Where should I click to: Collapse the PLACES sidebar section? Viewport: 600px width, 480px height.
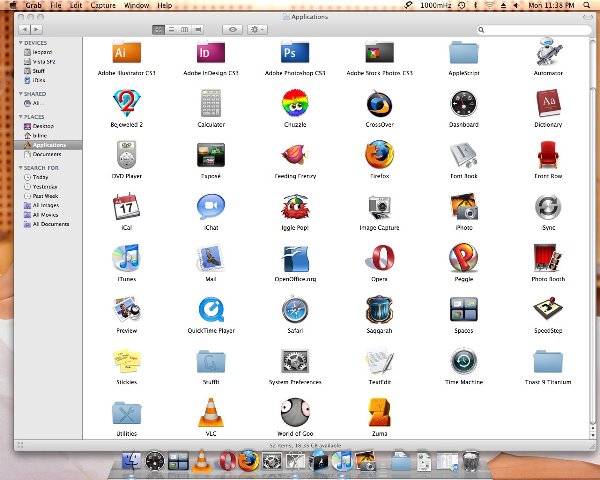tap(21, 116)
